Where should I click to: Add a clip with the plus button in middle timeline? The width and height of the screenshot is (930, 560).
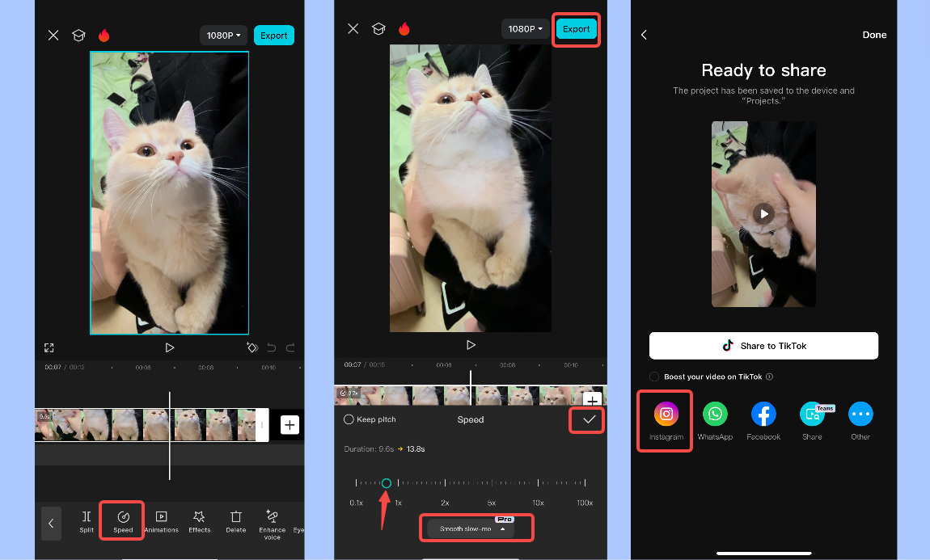tap(593, 400)
